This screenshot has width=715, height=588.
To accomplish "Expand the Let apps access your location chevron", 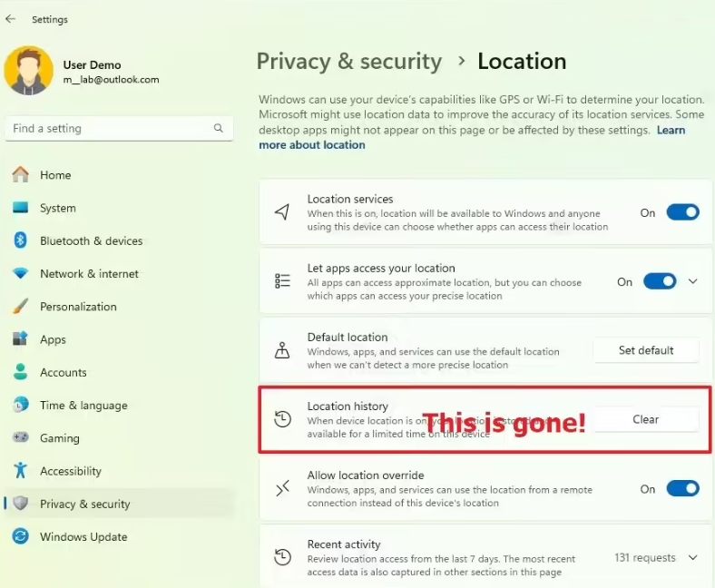I will click(x=692, y=281).
